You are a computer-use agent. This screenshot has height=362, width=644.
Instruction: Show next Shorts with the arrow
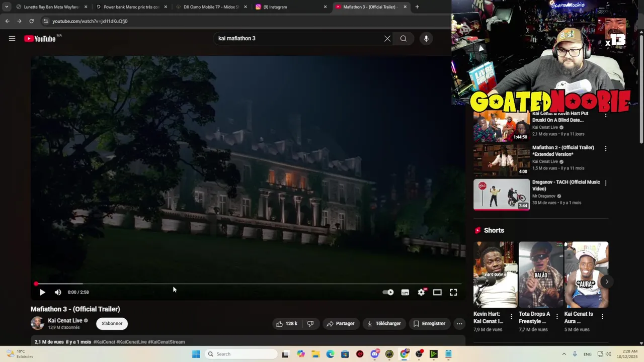point(607,282)
